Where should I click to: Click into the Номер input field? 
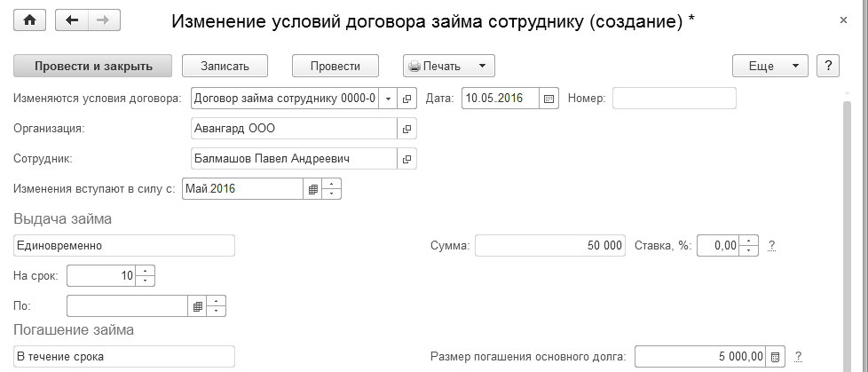[x=675, y=99]
